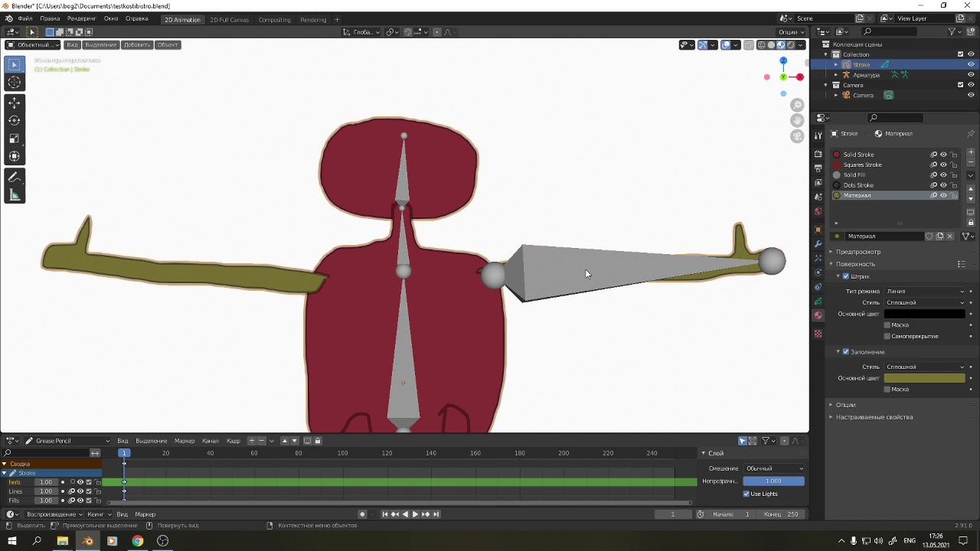Viewport: 980px width, 551px height.
Task: Adjust the layer opacity 1.000 slider
Action: coord(773,481)
